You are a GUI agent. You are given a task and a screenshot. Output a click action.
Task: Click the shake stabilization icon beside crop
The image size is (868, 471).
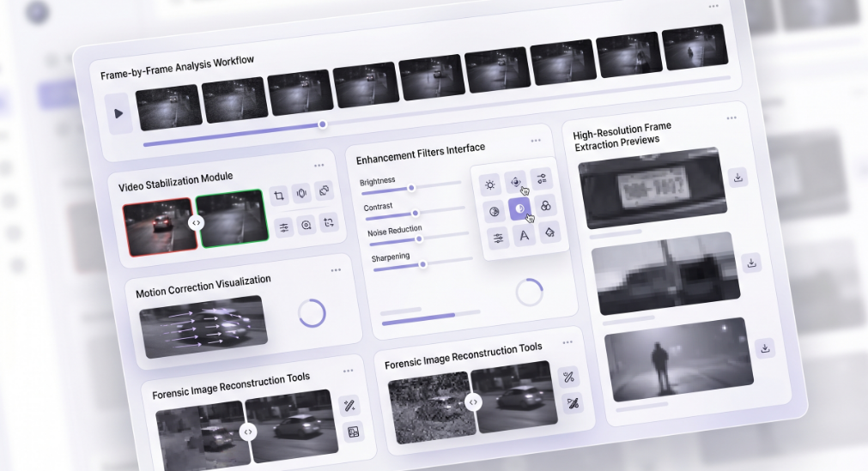click(x=301, y=193)
